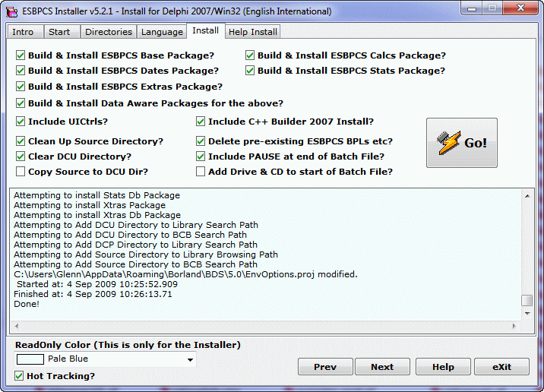544x392 pixels.
Task: Open the Help Install tab
Action: click(x=252, y=32)
